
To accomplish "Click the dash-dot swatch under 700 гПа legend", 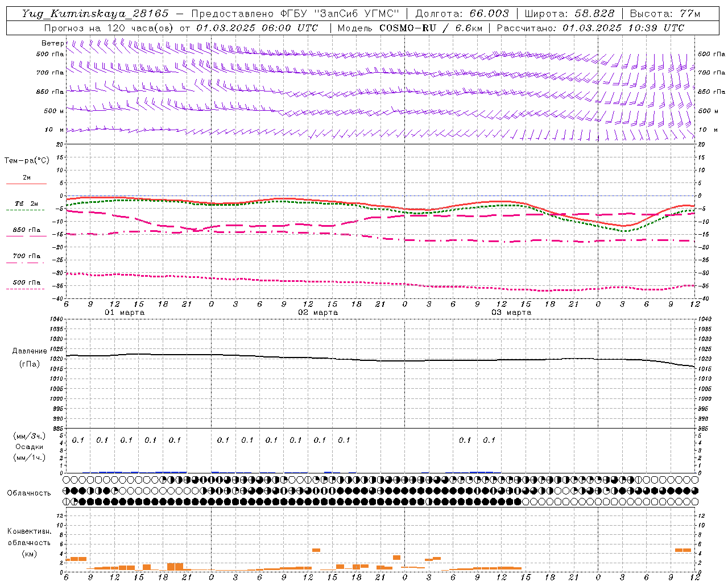I will pyautogui.click(x=26, y=263).
